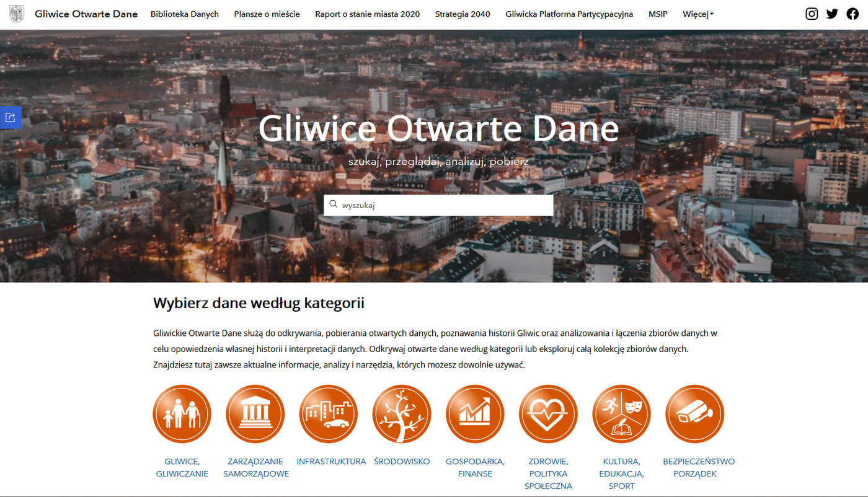This screenshot has height=497, width=868.
Task: Open the ZARZĄDZANIE SAMORZĄDOWE category link
Action: pyautogui.click(x=255, y=468)
